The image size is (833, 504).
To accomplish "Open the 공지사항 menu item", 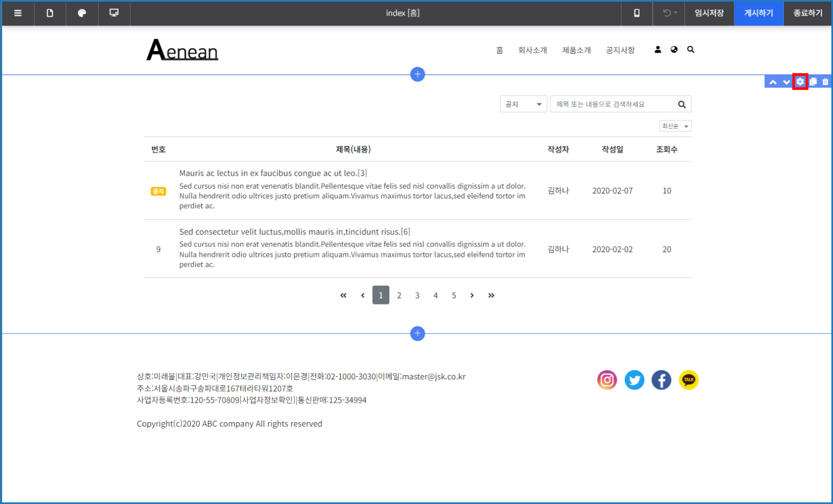I will [x=620, y=50].
